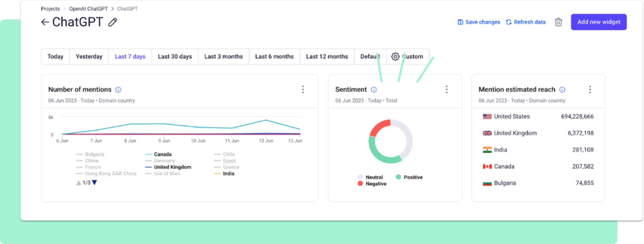Screen dimensions: 644x244
Task: Click the gear icon for Custom range
Action: click(x=395, y=57)
